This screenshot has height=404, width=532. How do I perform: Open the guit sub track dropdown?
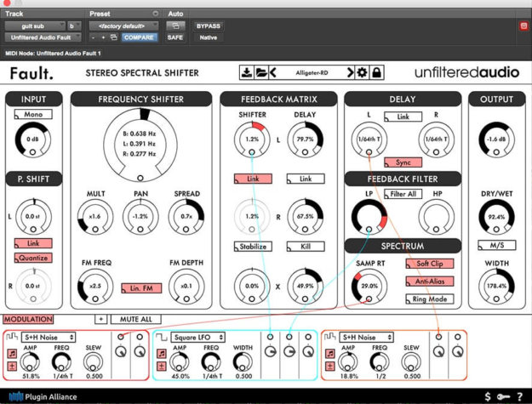pos(35,26)
